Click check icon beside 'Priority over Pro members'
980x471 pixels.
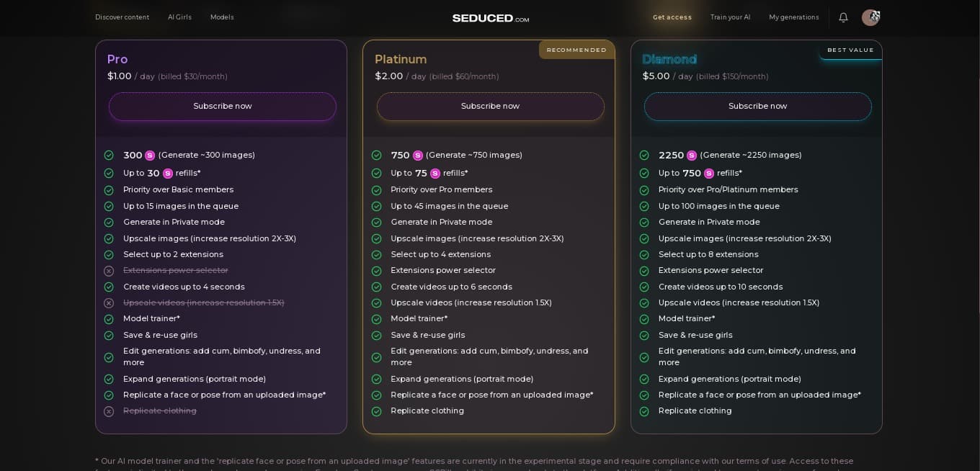[x=376, y=190]
